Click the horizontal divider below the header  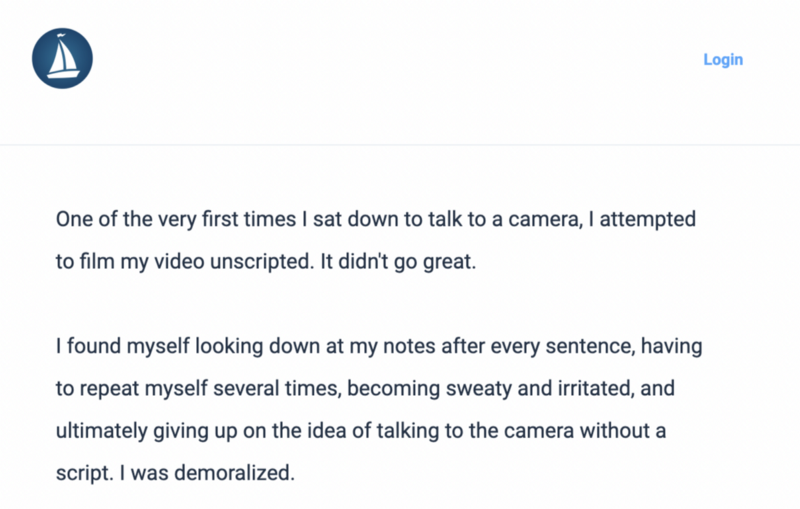coord(400,145)
